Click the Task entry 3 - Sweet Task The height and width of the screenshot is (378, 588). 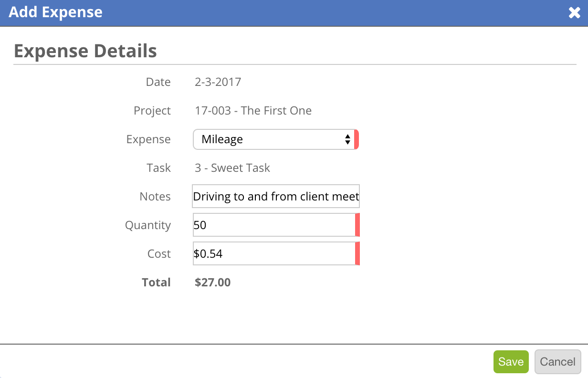pyautogui.click(x=232, y=168)
